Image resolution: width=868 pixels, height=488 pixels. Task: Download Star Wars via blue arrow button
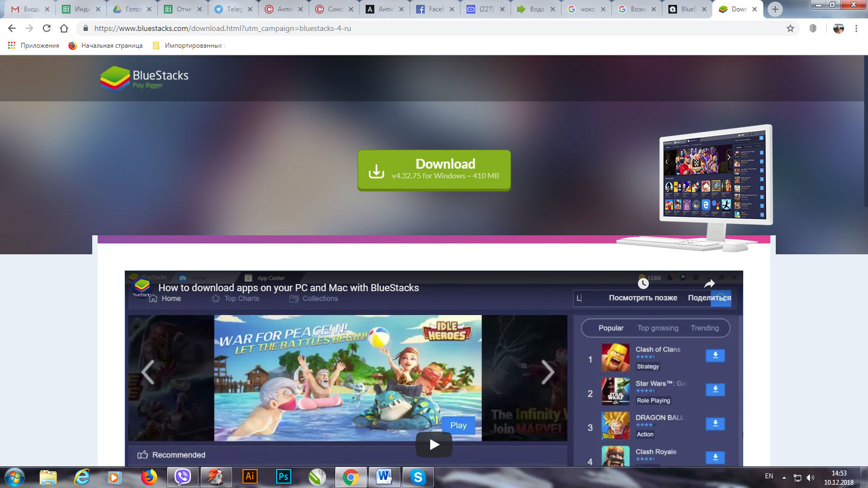coord(715,389)
